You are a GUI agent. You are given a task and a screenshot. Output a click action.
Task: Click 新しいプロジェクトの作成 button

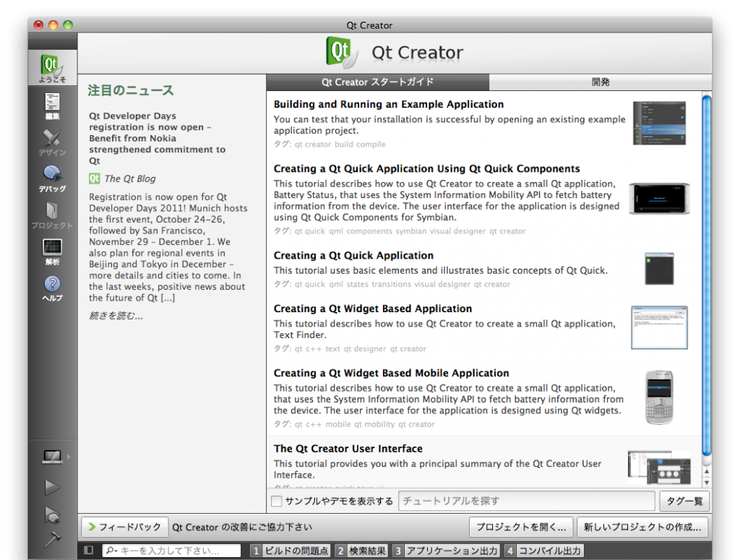[x=642, y=527]
